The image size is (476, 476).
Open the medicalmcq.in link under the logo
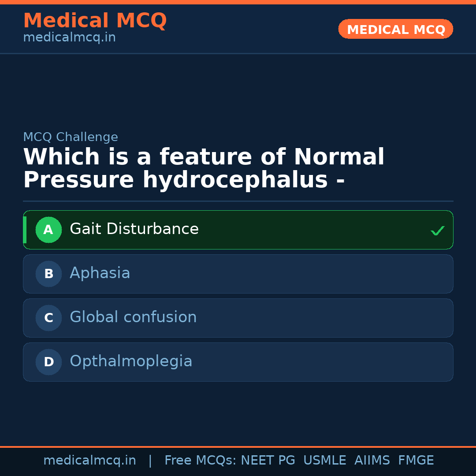(69, 37)
